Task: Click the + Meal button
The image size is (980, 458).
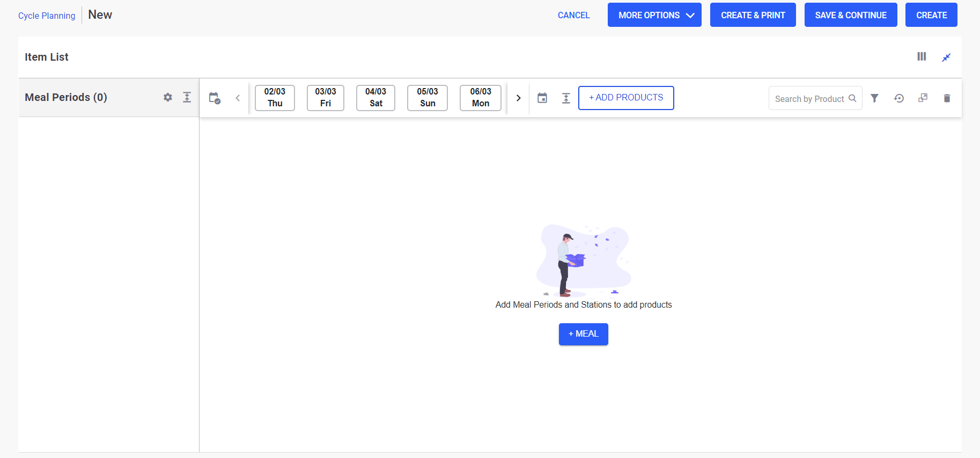Action: pos(584,334)
